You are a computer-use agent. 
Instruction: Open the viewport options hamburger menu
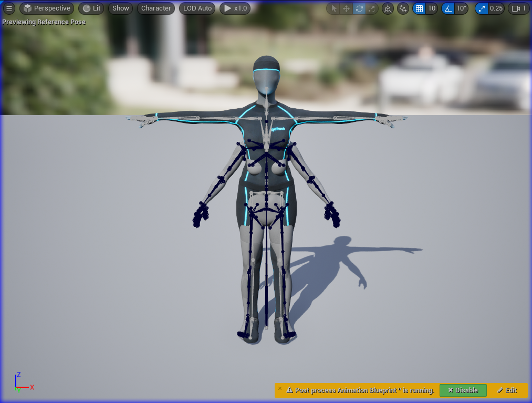[9, 8]
